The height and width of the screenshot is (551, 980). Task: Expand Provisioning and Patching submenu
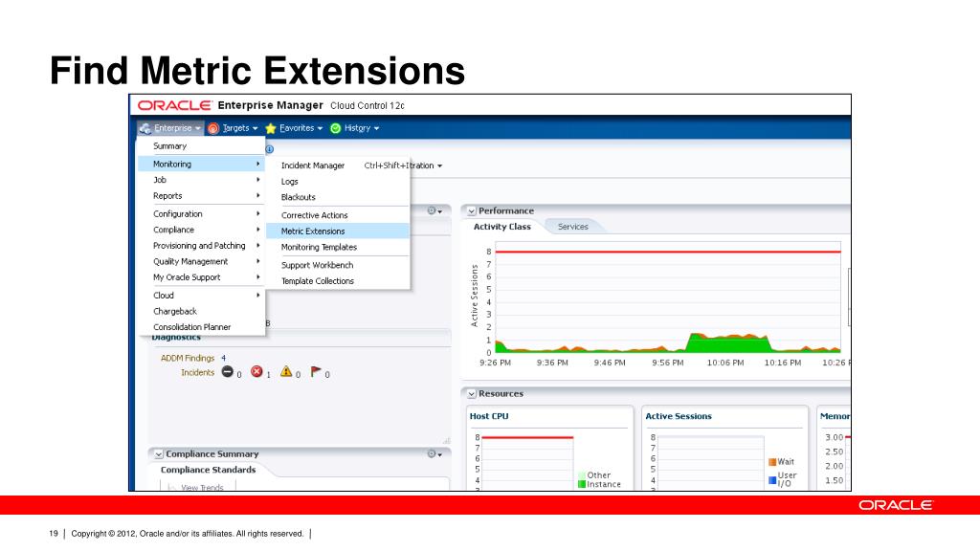[x=201, y=246]
